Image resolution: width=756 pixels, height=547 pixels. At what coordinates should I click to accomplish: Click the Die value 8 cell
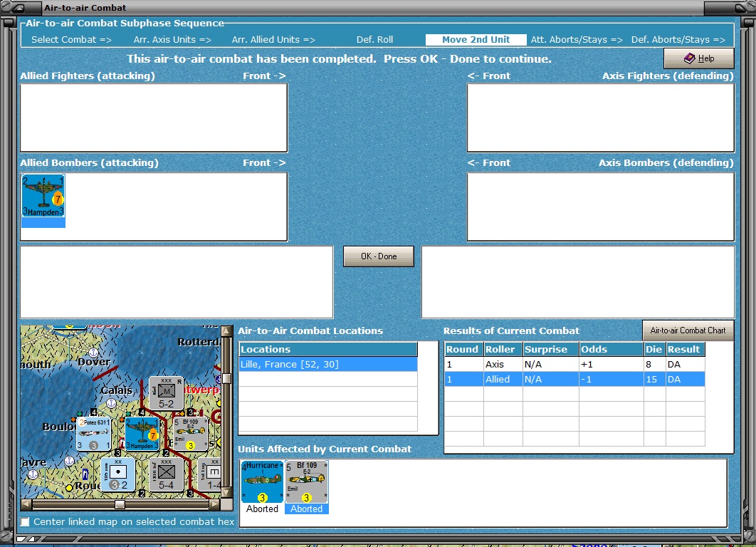pyautogui.click(x=654, y=364)
